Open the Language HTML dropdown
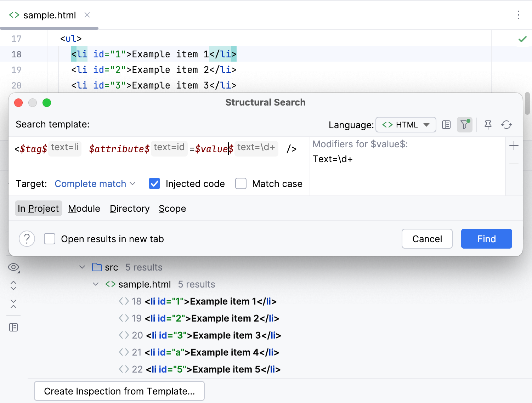 click(x=406, y=125)
